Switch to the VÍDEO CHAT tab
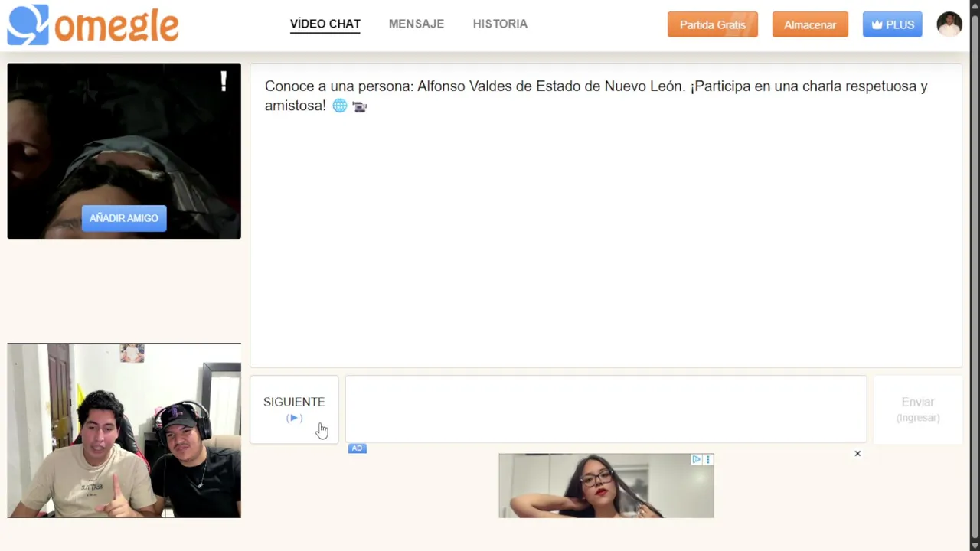 [325, 24]
